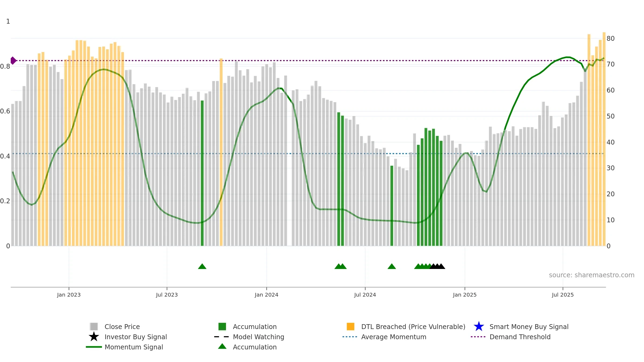
Task: Click the source: sharemaestro.com text
Action: (x=592, y=275)
